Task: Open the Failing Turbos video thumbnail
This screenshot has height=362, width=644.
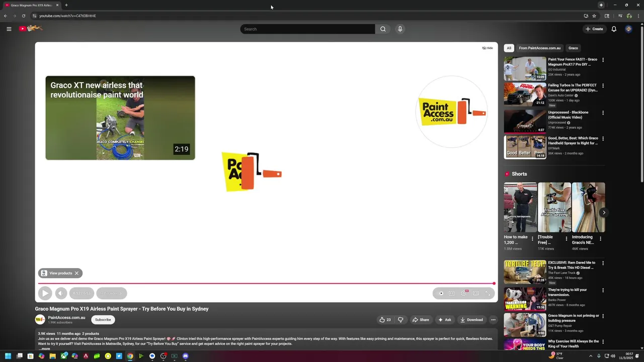Action: pyautogui.click(x=525, y=94)
